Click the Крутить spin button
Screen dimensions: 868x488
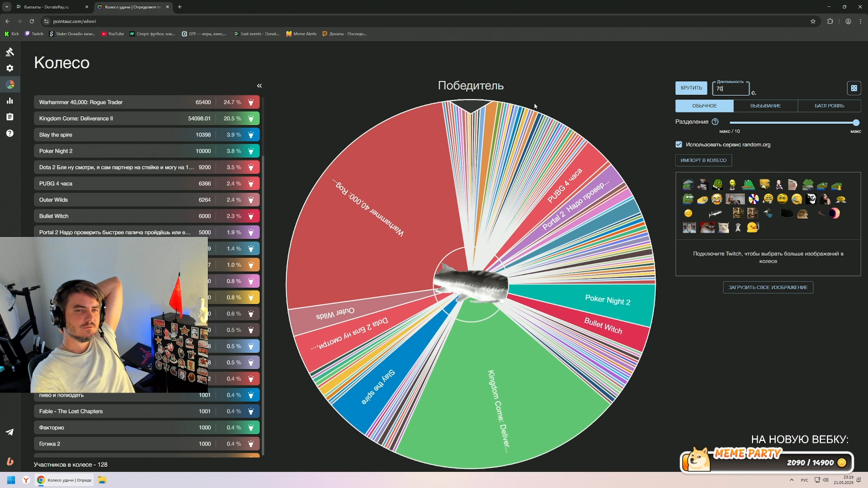point(691,88)
